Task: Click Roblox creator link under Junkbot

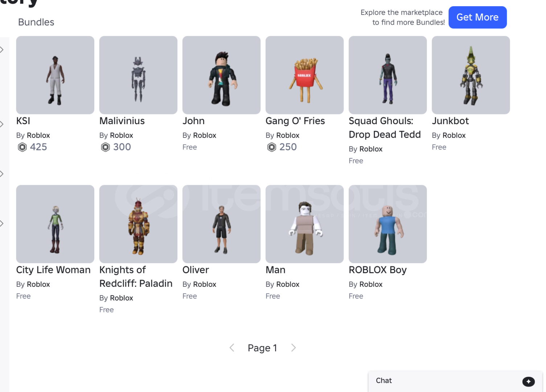Action: tap(454, 135)
